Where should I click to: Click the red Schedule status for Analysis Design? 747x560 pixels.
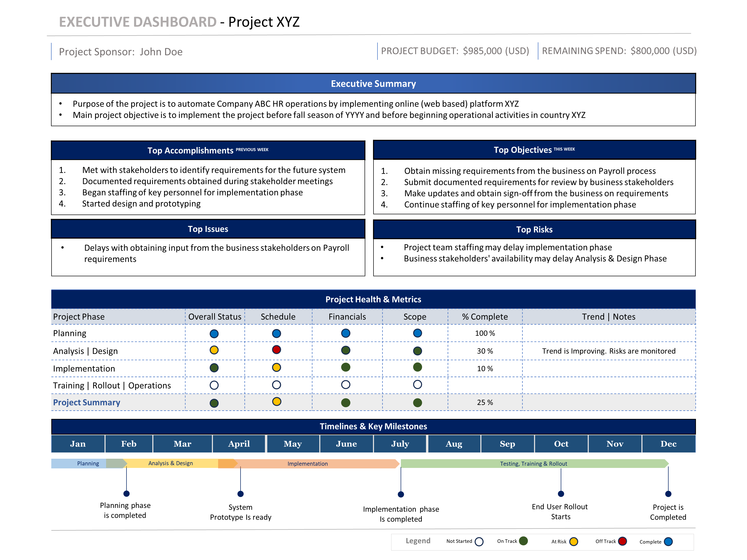coord(276,350)
